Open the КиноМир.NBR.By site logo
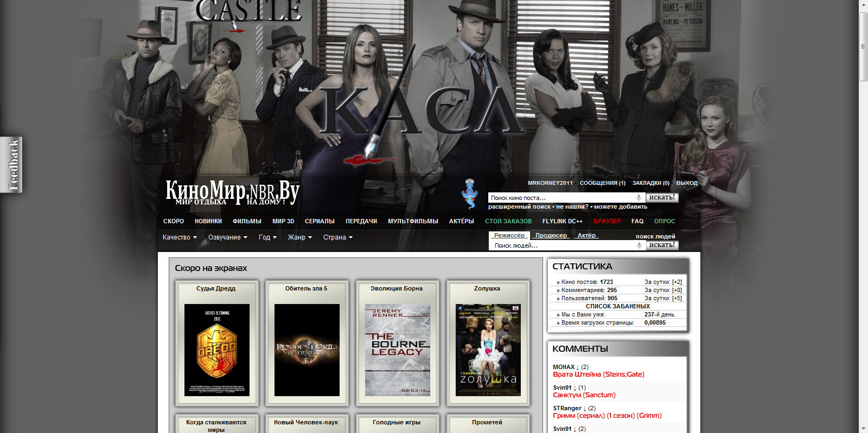The image size is (868, 433). (232, 192)
